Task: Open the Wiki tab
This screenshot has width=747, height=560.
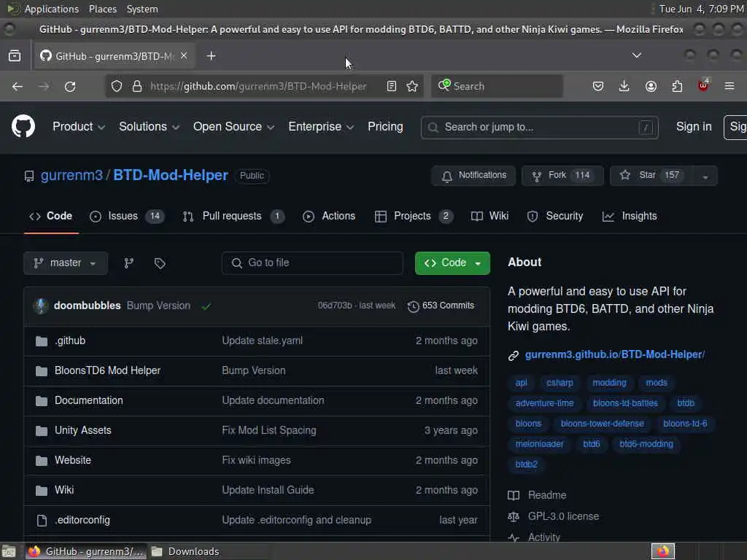Action: [489, 216]
